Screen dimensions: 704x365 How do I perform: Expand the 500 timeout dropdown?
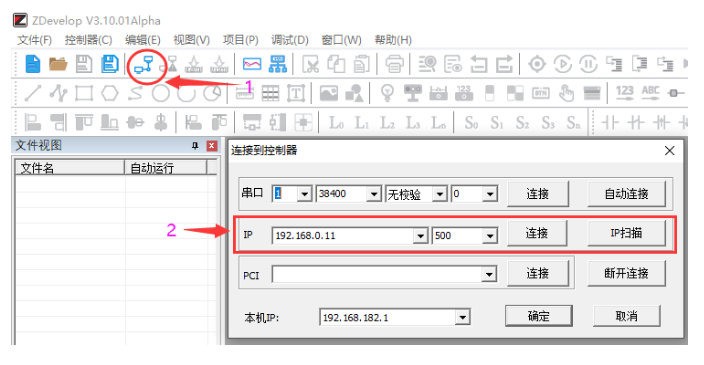coord(490,235)
